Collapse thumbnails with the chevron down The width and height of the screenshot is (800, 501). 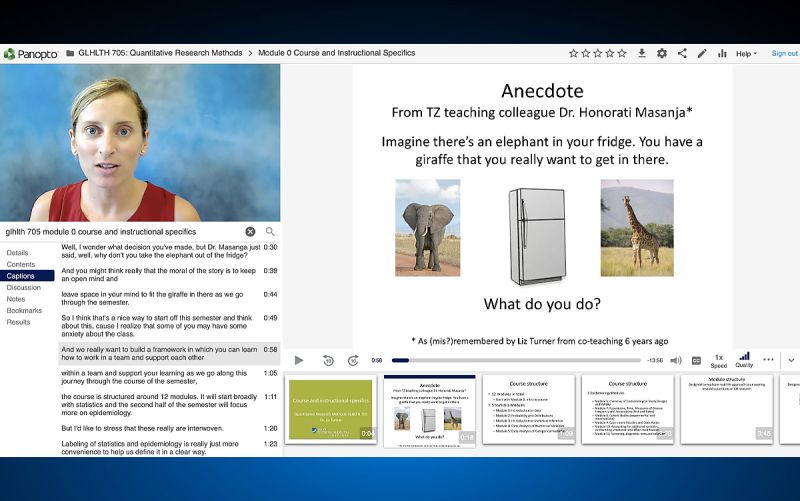(791, 360)
